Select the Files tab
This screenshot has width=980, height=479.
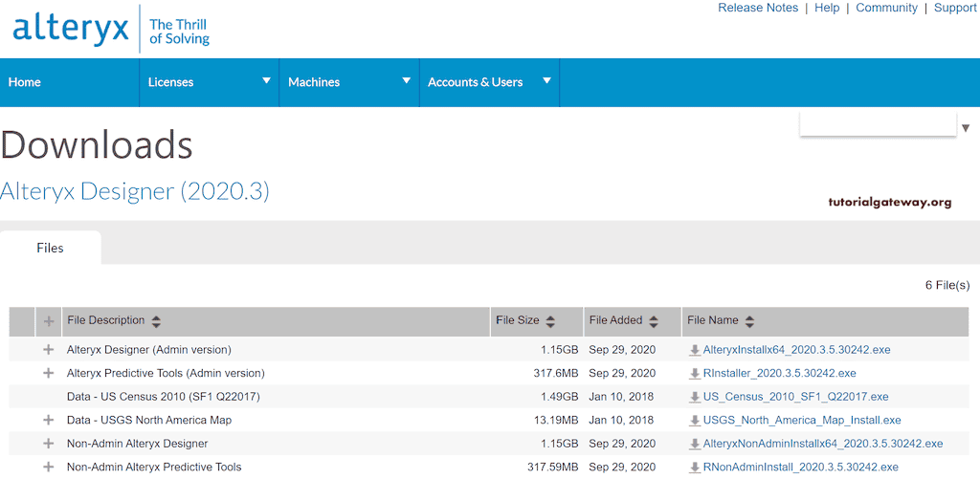(50, 248)
